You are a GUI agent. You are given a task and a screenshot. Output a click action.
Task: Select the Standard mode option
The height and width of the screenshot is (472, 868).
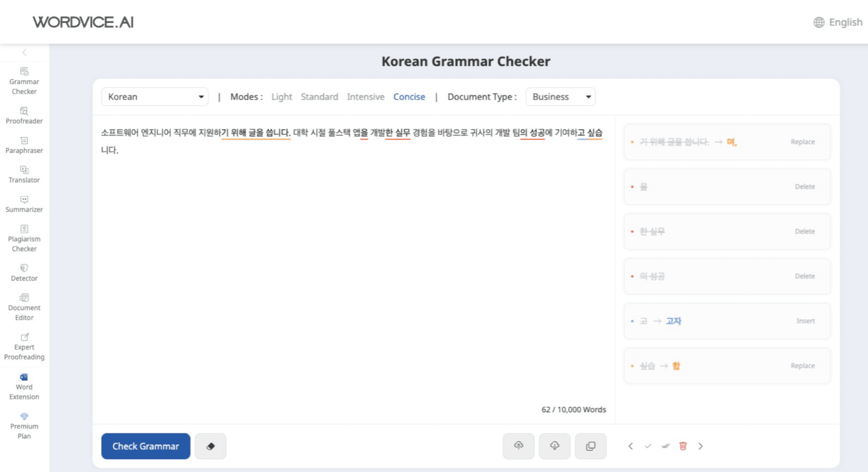point(319,97)
